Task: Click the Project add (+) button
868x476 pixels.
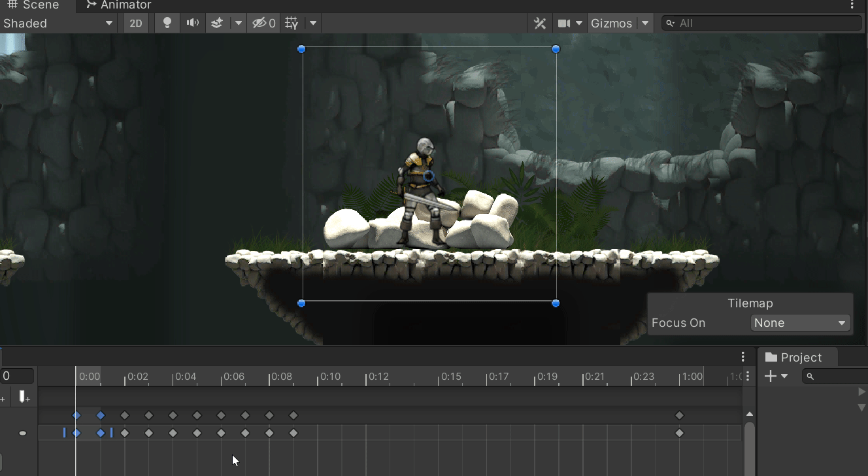Action: [771, 376]
